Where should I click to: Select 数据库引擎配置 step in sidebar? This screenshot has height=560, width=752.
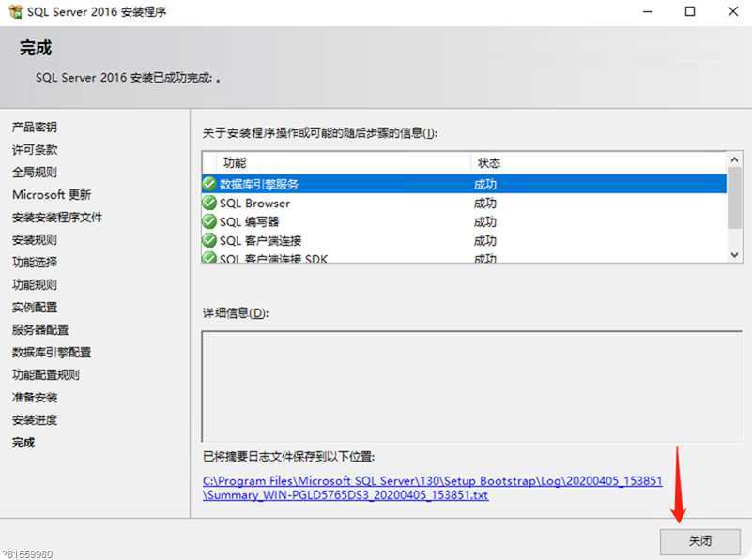coord(52,352)
